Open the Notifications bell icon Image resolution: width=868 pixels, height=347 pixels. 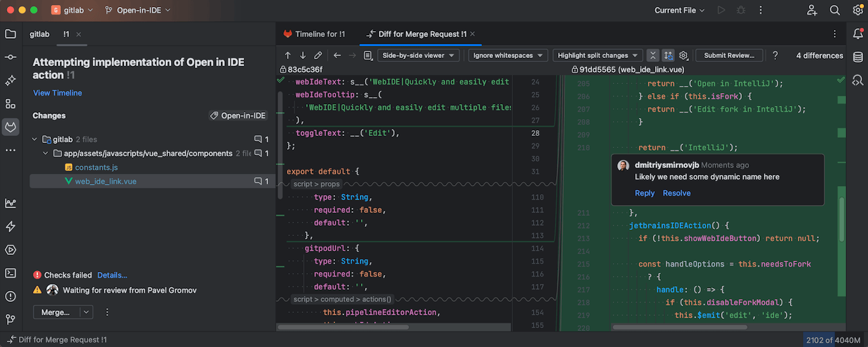[858, 34]
